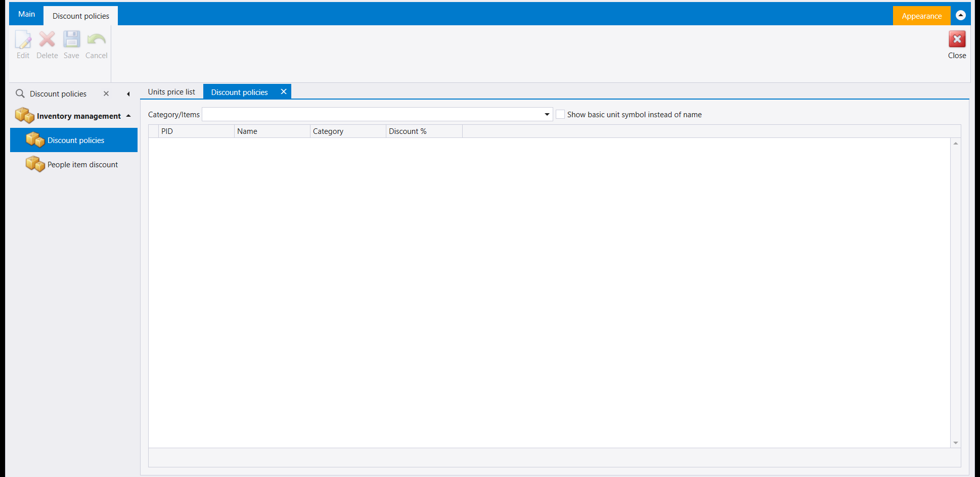The height and width of the screenshot is (477, 980).
Task: Enable Show basic unit symbol checkbox
Action: coord(560,115)
